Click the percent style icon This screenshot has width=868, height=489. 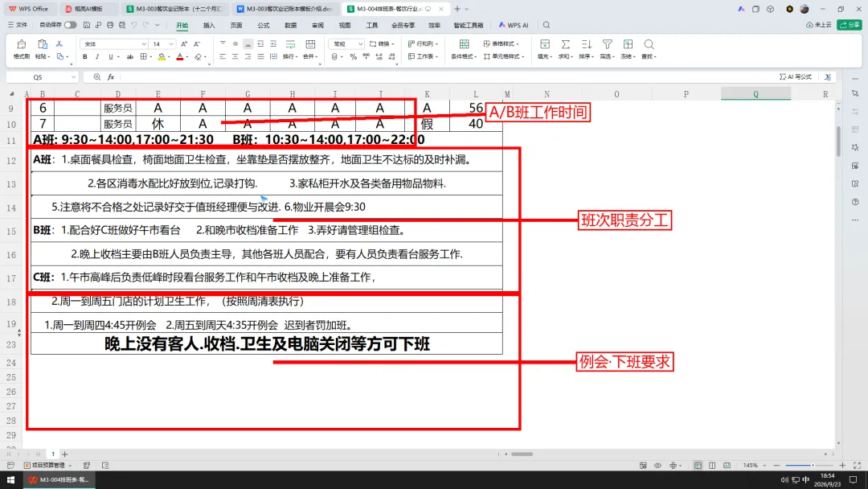click(353, 56)
